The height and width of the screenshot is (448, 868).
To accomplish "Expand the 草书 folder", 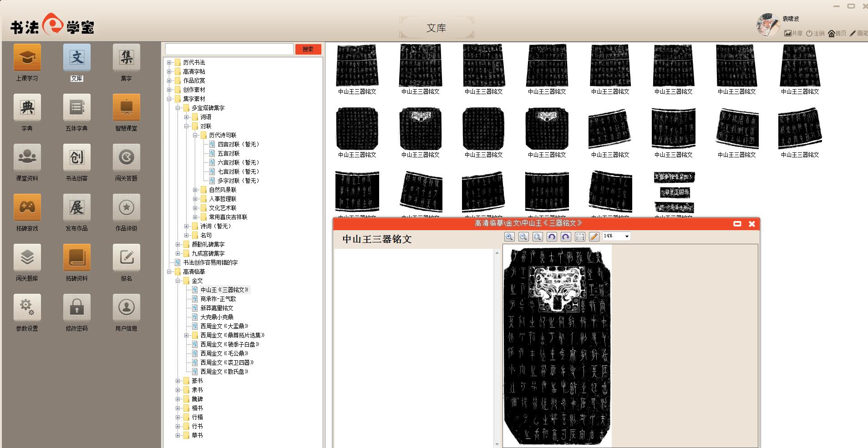I will [178, 435].
